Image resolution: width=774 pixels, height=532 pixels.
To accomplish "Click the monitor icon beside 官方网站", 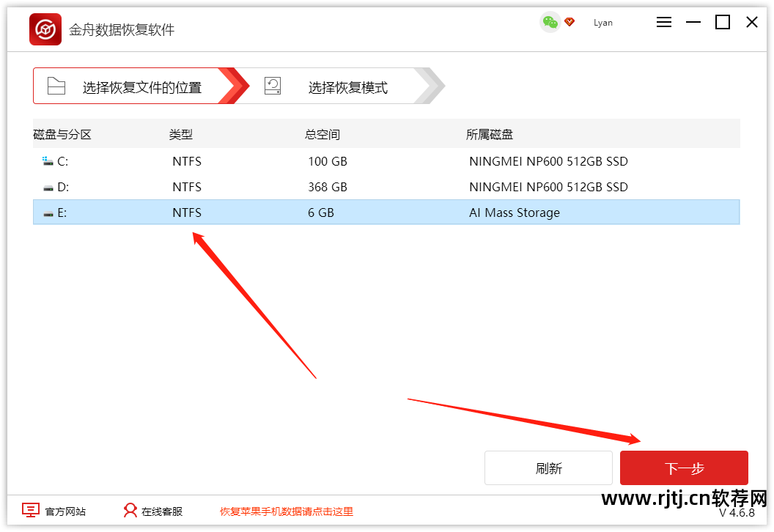I will 30,510.
